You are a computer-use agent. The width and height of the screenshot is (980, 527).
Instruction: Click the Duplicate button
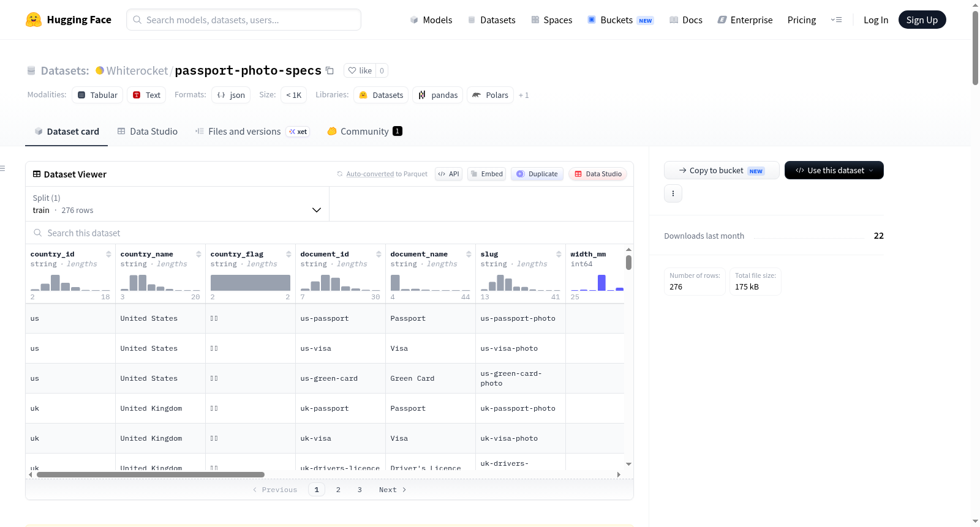click(537, 174)
